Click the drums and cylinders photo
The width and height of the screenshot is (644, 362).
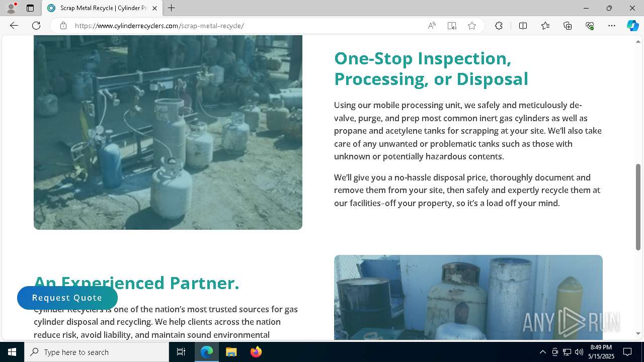[468, 297]
